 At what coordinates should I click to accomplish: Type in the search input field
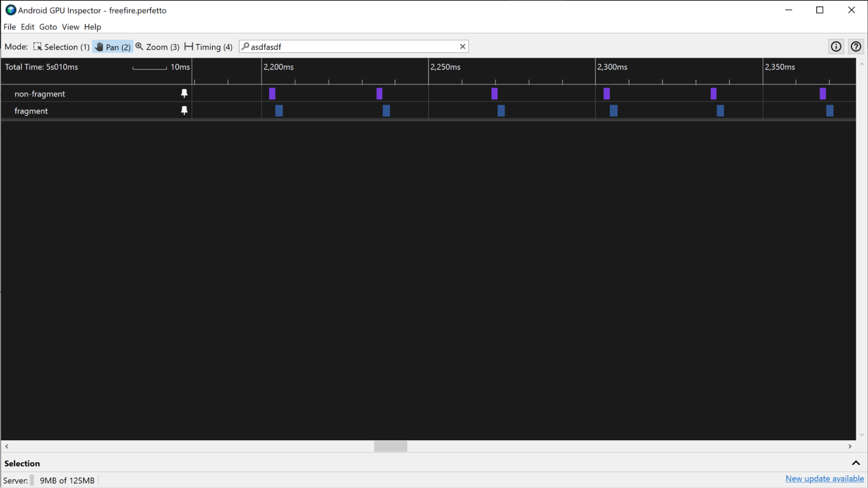(x=352, y=46)
